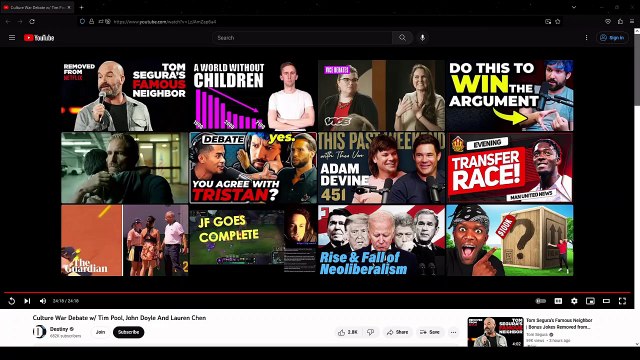Focus the YouTube Search field
The image size is (640, 360).
(302, 38)
